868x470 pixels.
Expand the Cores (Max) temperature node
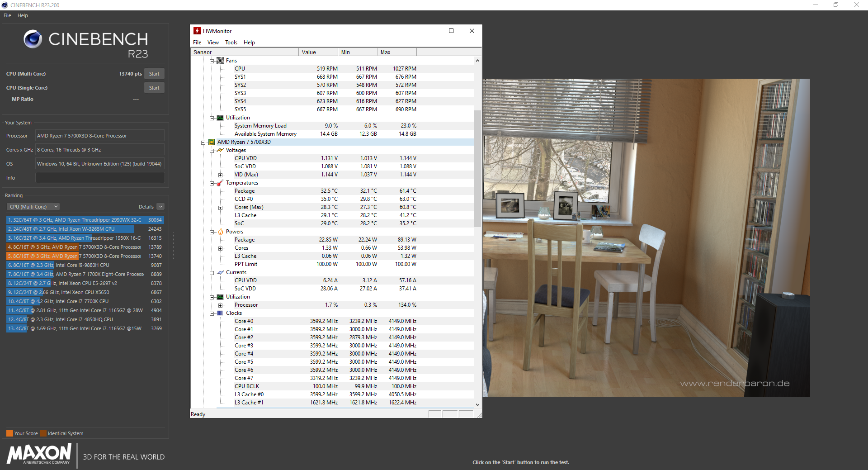[221, 208]
